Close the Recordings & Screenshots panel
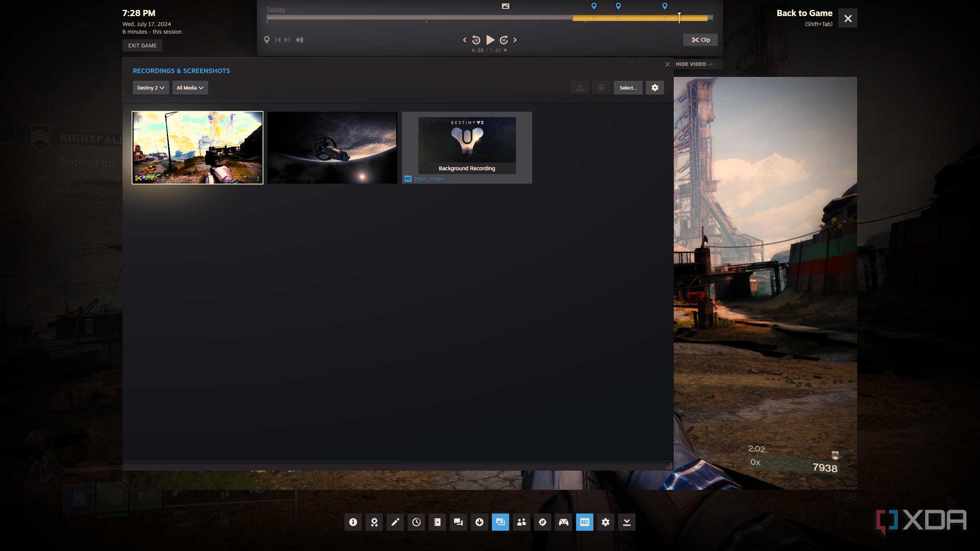The height and width of the screenshot is (551, 980). pos(668,64)
